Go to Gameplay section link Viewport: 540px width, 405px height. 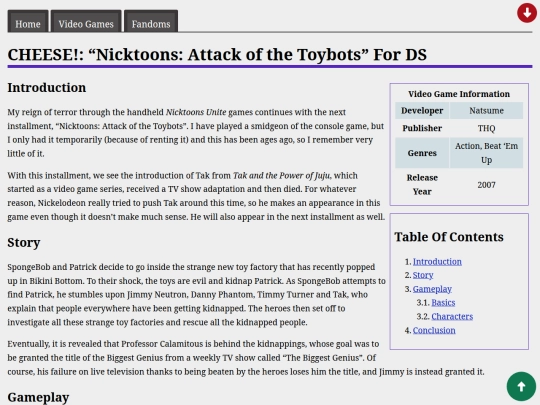432,289
